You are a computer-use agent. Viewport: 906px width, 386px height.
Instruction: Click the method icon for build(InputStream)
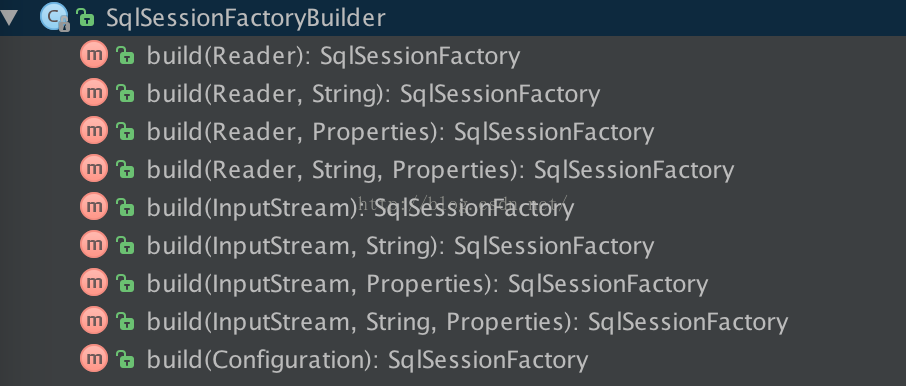point(94,207)
